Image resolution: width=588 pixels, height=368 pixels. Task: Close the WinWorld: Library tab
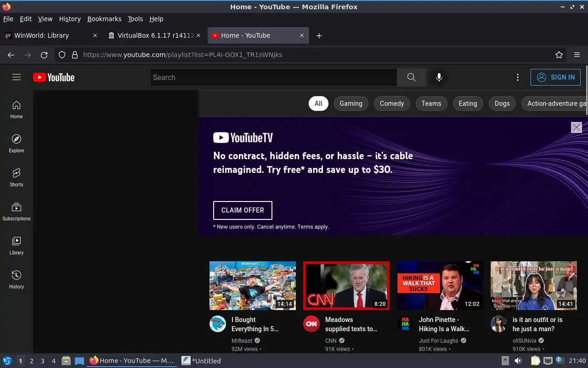(x=95, y=35)
